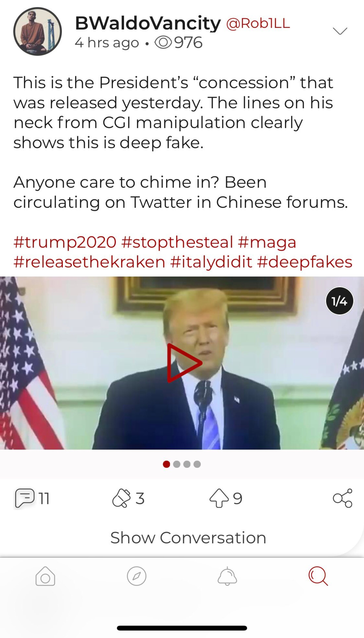Screen dimensions: 364x638
Task: Upvote the post with arrow icon
Action: click(219, 498)
